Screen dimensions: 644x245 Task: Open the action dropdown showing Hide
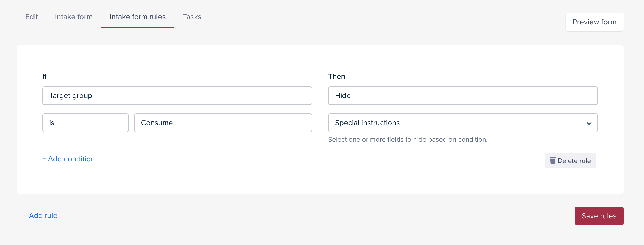463,95
